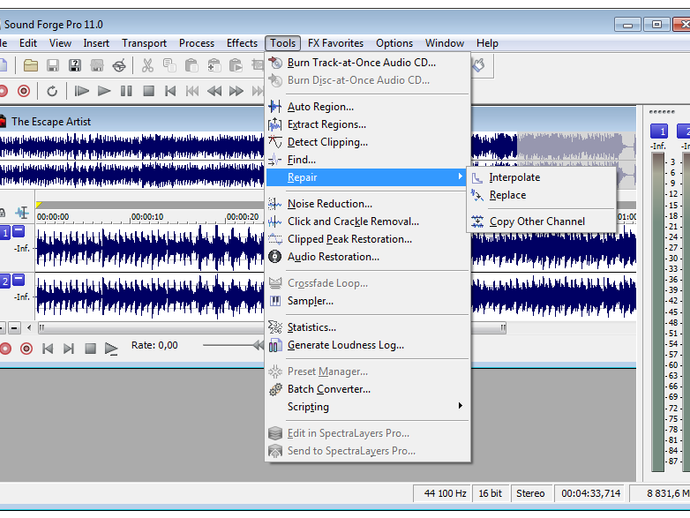Click the Save As toolbar icon

coord(75,66)
